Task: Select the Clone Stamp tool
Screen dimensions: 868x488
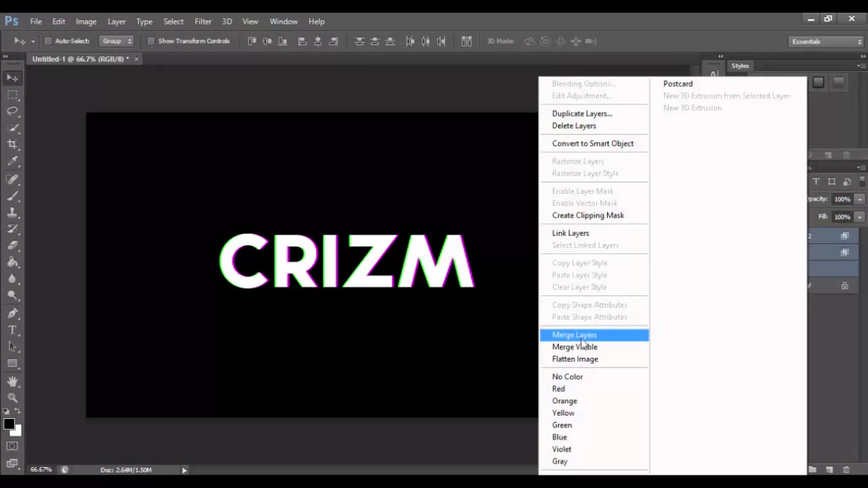Action: [x=12, y=213]
